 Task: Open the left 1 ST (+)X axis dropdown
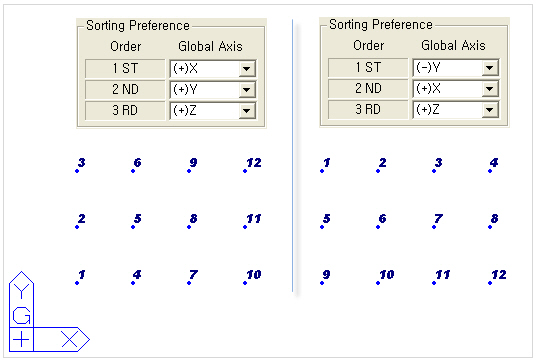[246, 69]
